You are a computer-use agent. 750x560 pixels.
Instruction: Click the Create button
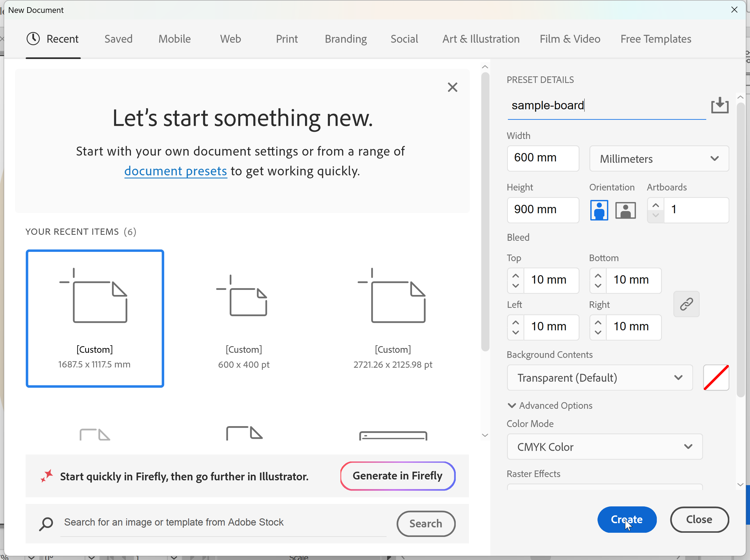(627, 519)
